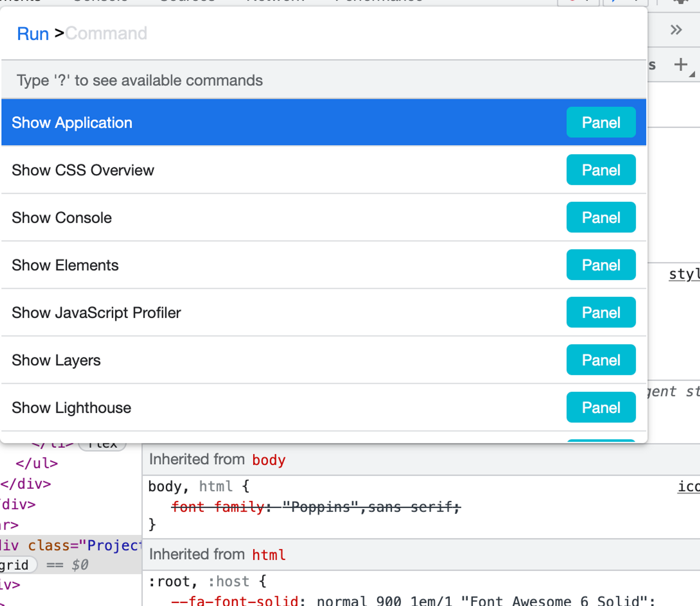Click the body link in Inherited from
Viewport: 700px width, 606px height.
pos(268,460)
